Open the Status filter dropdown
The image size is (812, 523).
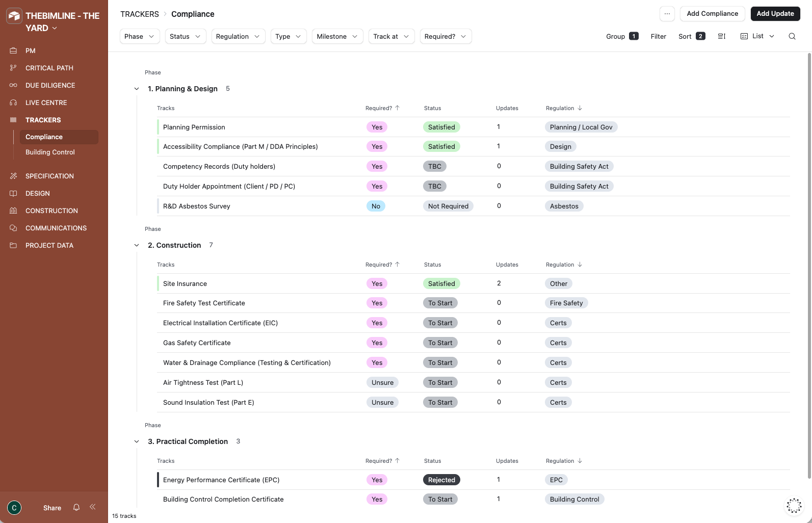(186, 36)
